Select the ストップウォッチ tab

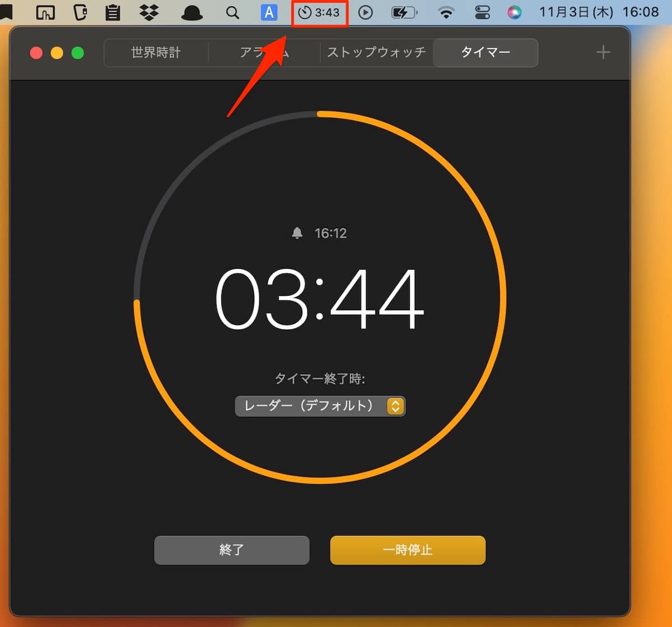(376, 53)
